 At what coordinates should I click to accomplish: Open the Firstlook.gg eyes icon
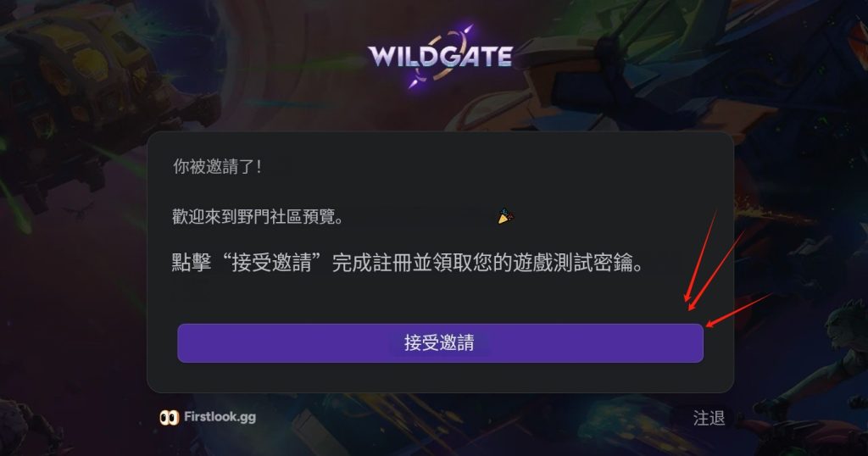(x=169, y=417)
